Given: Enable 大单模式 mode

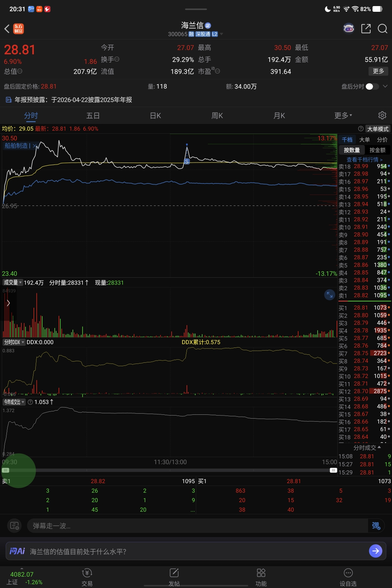Looking at the screenshot, I should (378, 129).
